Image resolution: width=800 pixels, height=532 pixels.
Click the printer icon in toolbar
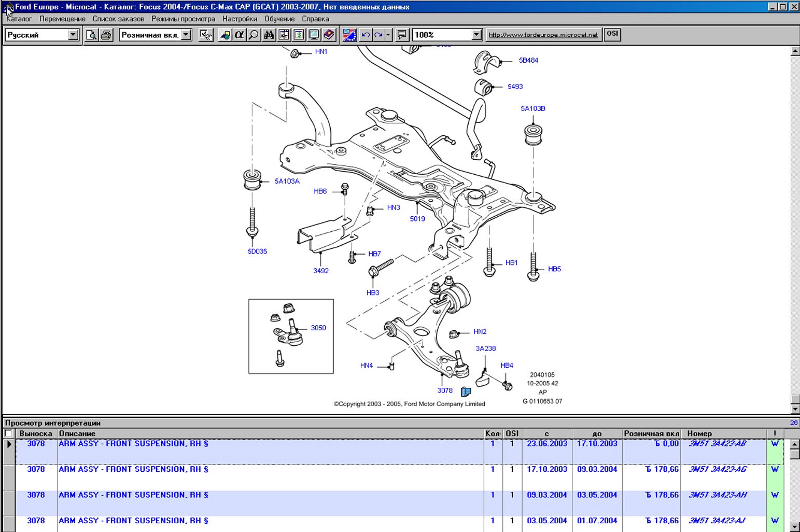pos(106,35)
